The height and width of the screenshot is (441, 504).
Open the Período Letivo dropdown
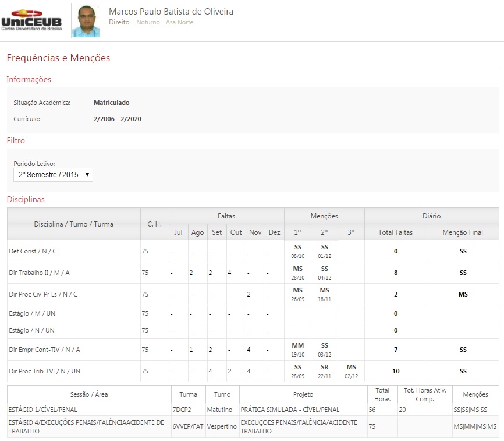click(x=53, y=175)
